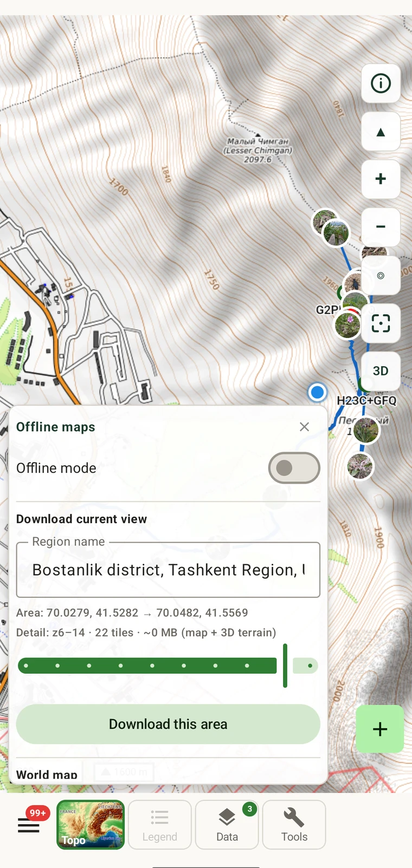Tap the H23C+GFQ plus code label

367,401
